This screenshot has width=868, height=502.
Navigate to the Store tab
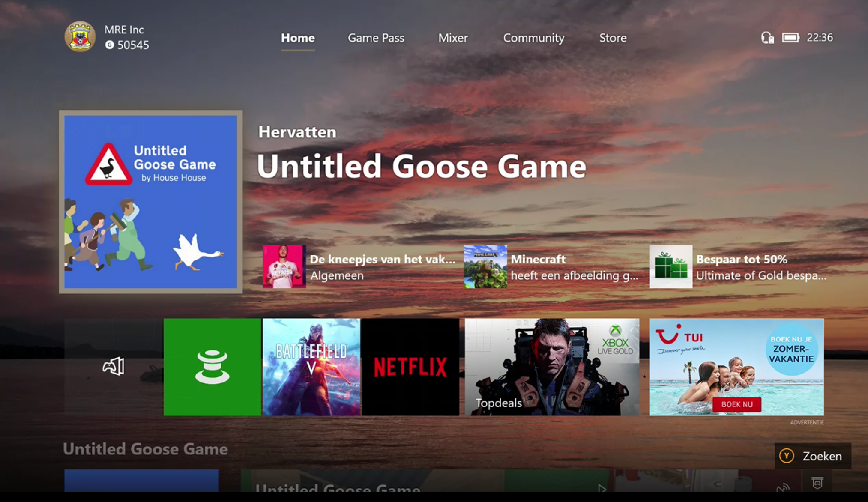[x=613, y=38]
